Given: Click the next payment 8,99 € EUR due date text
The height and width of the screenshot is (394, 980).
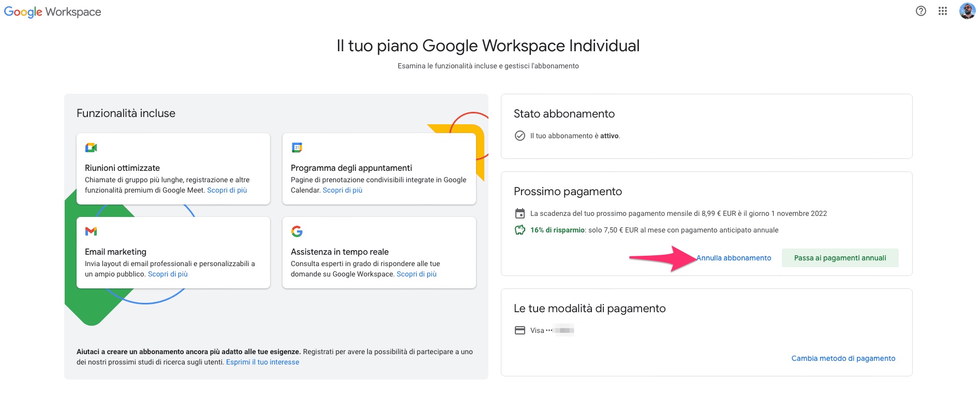Looking at the screenshot, I should point(678,213).
